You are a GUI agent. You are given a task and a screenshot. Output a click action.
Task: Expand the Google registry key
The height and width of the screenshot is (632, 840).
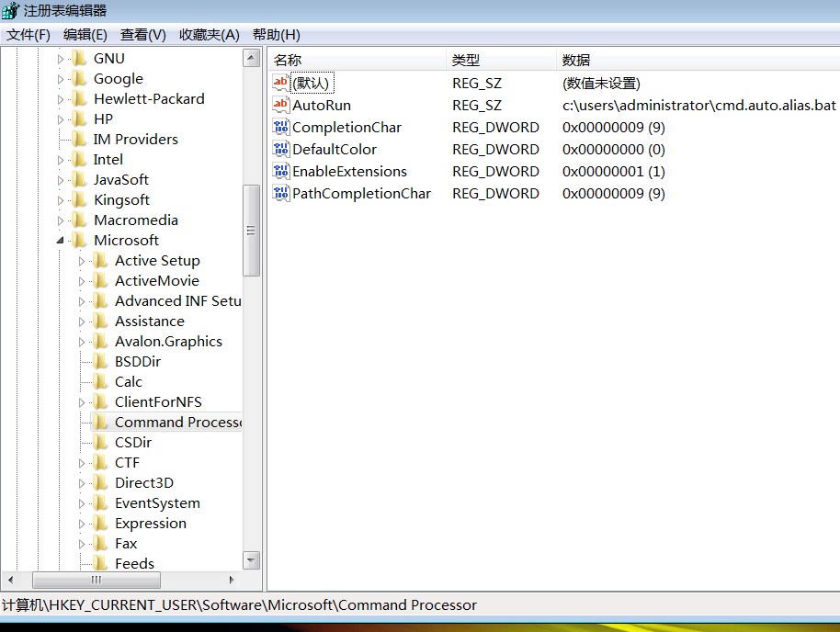click(x=60, y=79)
